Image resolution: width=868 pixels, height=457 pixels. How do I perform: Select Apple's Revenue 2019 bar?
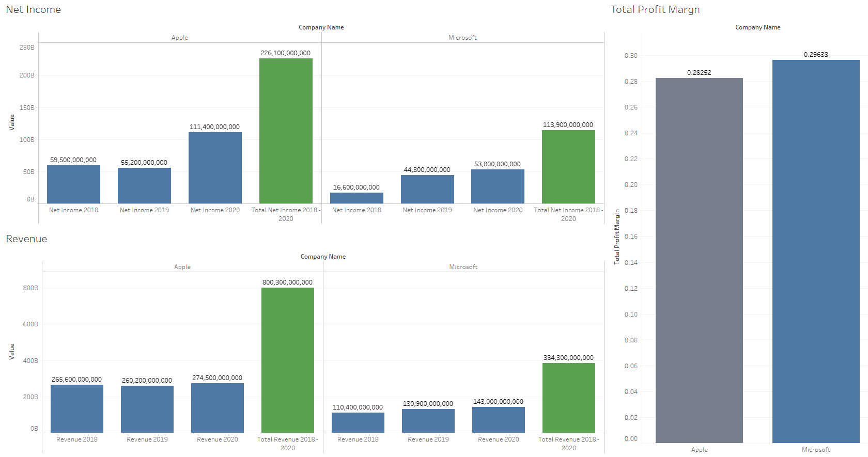147,409
